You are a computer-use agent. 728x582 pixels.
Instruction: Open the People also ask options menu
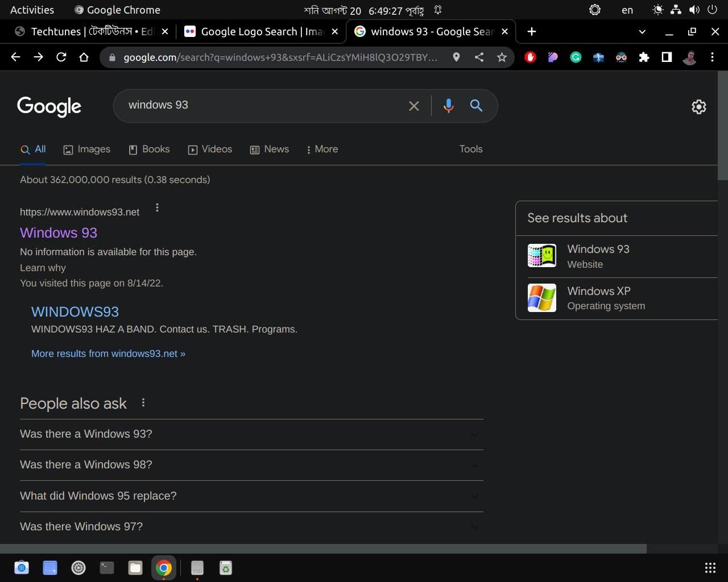(x=143, y=402)
